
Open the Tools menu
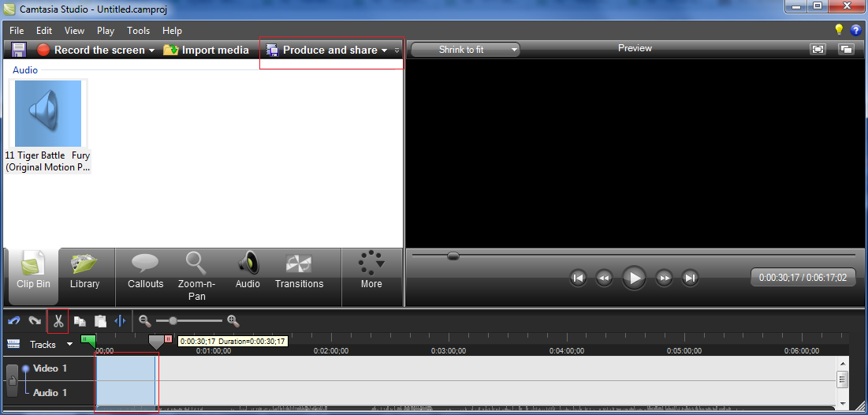coord(139,31)
